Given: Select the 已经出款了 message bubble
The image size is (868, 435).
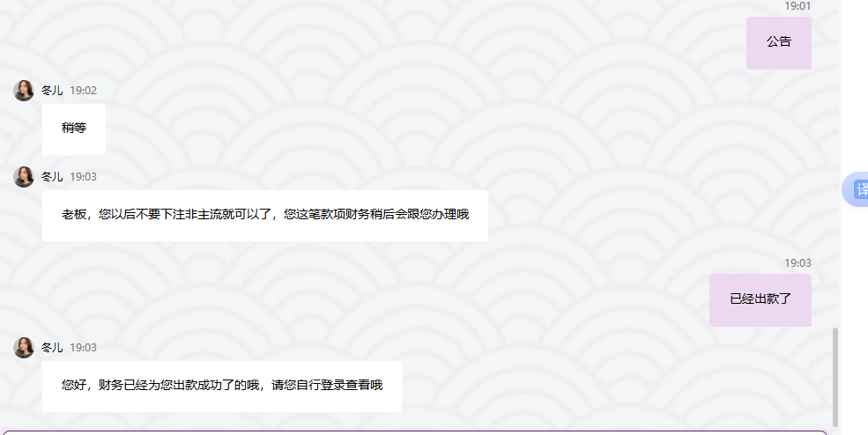Looking at the screenshot, I should click(x=760, y=300).
